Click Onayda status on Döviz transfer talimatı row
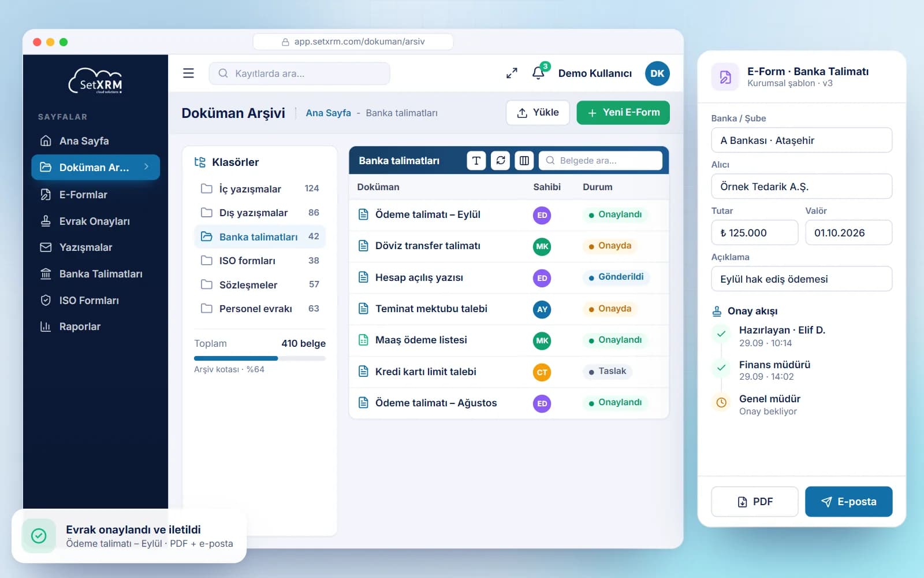Image resolution: width=924 pixels, height=578 pixels. [x=610, y=246]
